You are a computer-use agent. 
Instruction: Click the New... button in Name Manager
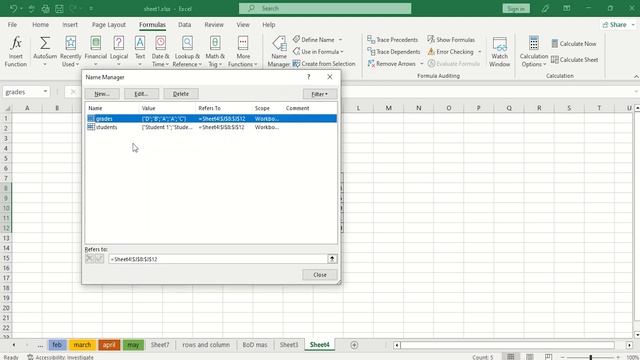click(102, 94)
